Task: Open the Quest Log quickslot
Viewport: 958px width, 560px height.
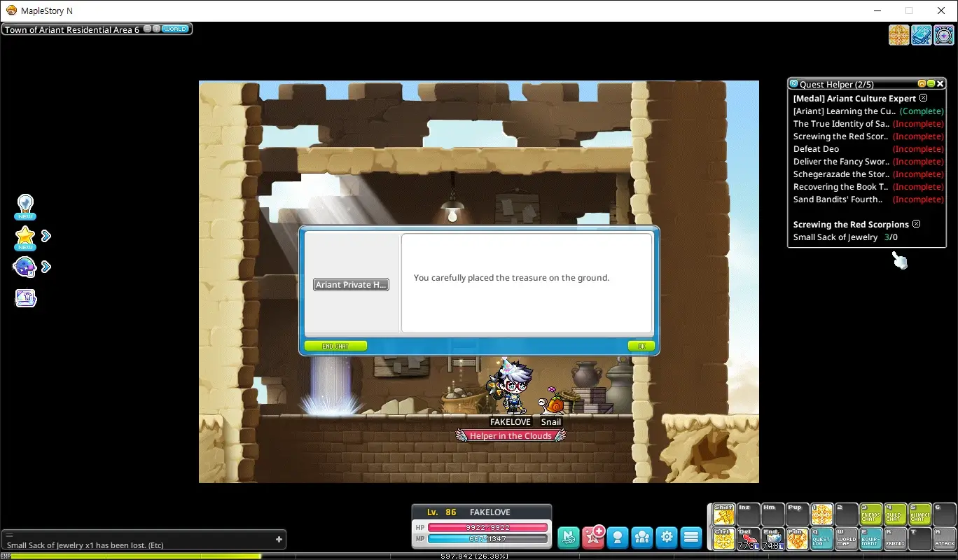Action: 822,538
